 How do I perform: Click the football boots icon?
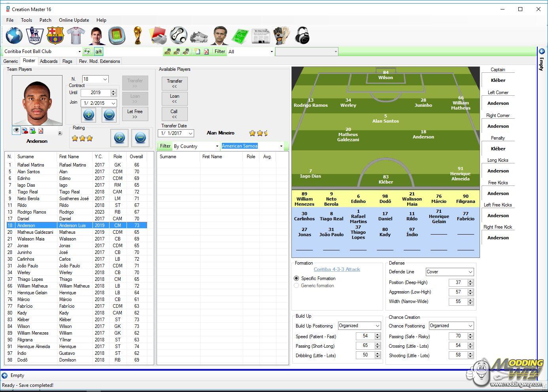(x=199, y=36)
